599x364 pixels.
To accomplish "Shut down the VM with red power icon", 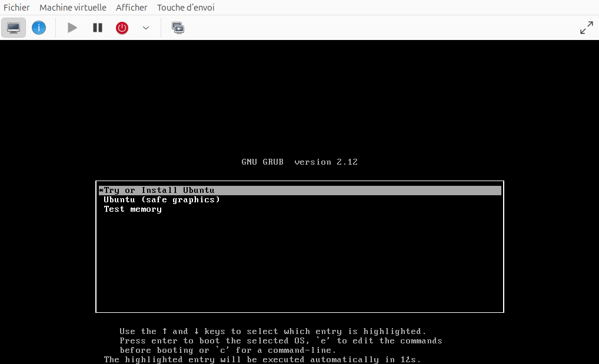I will click(122, 28).
